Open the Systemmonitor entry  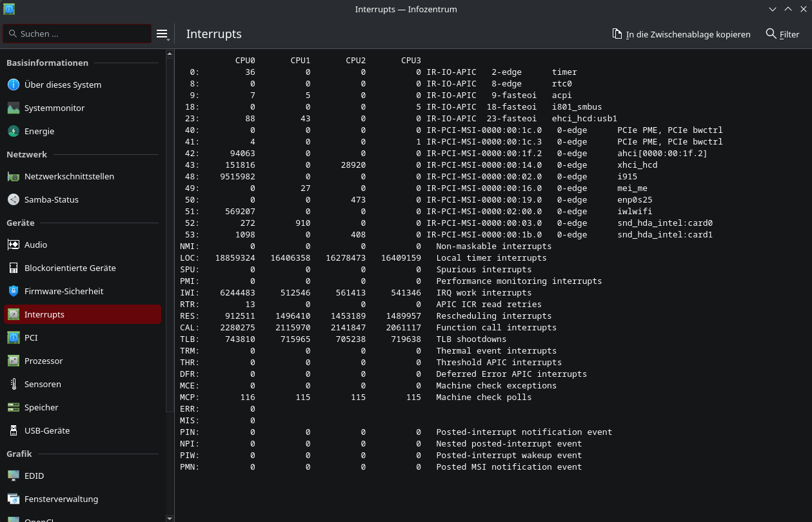(x=83, y=108)
